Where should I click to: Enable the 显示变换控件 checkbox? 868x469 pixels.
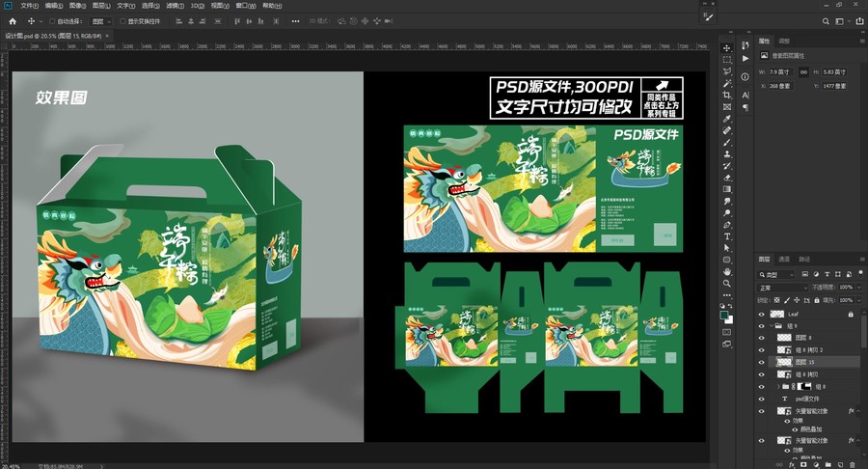122,21
